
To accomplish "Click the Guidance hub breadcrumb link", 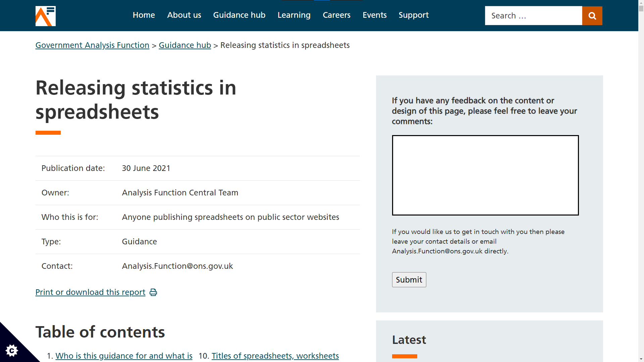I will coord(185,45).
